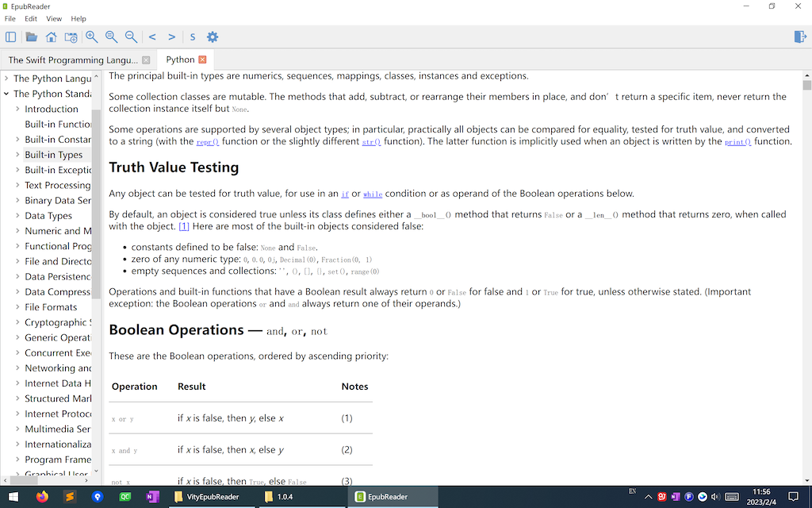Close the Python tab

tap(204, 59)
